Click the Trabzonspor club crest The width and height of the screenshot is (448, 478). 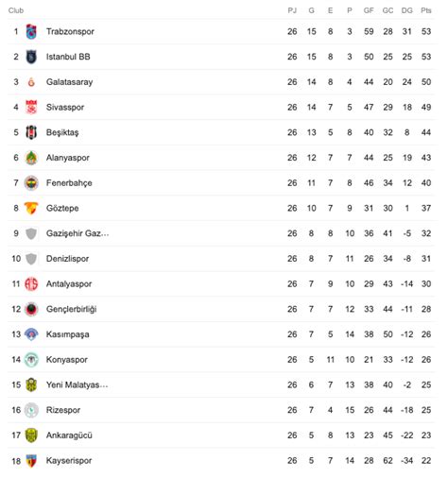coord(31,31)
